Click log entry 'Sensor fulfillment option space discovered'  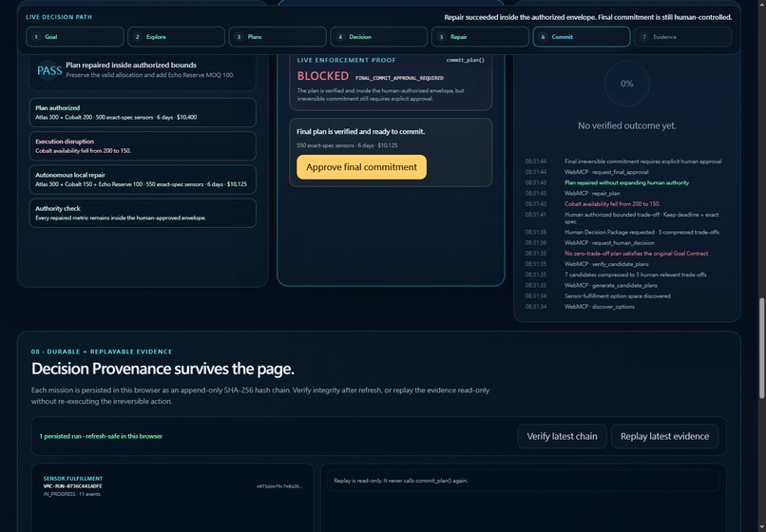click(x=618, y=296)
